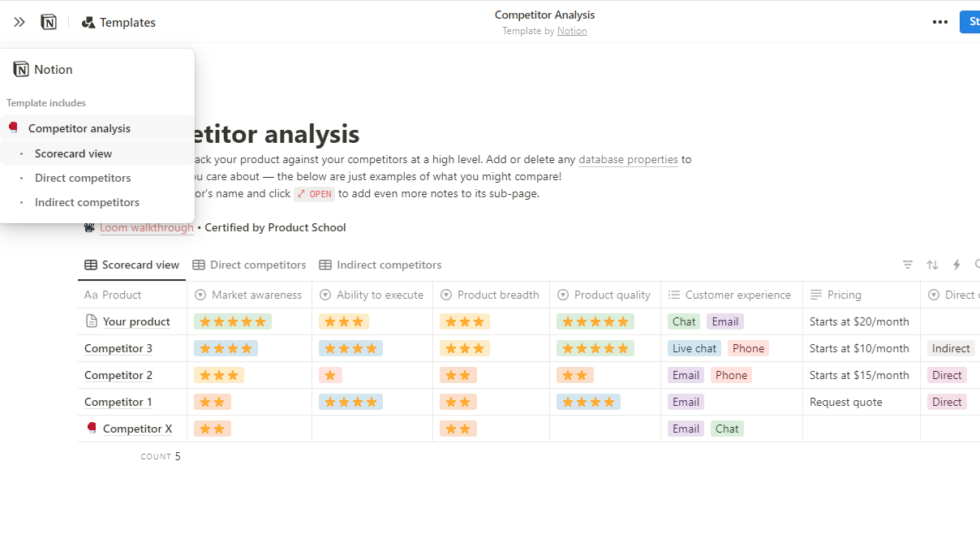The image size is (980, 543).
Task: Click the database filter icon
Action: (908, 265)
